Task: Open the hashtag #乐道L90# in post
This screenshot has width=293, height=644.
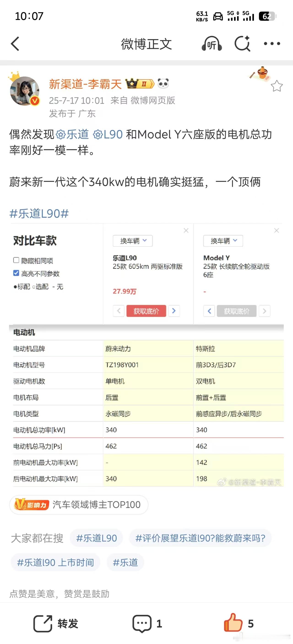Action: pos(39,214)
